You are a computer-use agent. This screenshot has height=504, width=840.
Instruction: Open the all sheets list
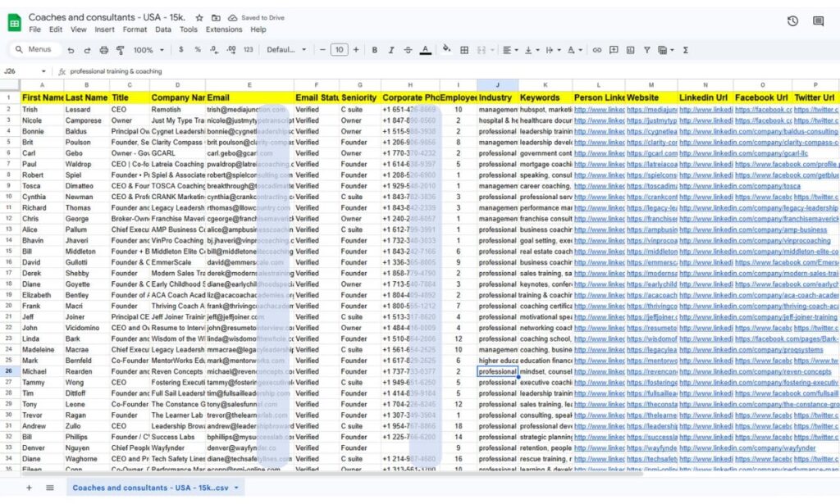pos(50,488)
